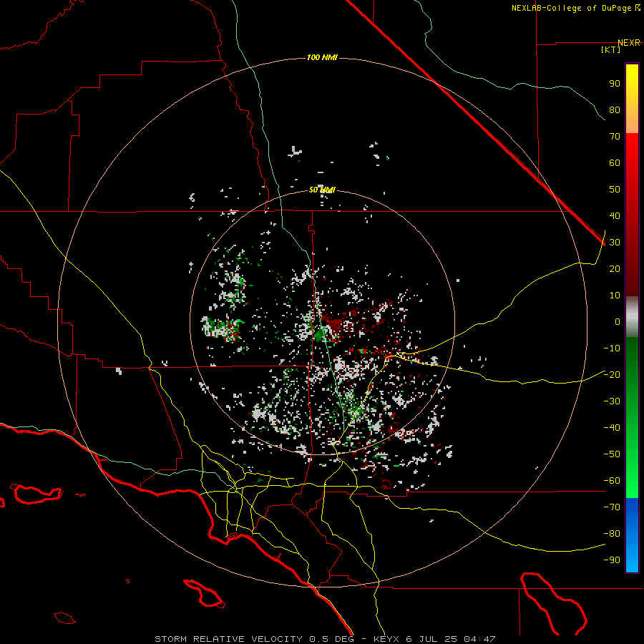Click the 0 scale value
Image resolution: width=644 pixels, height=644 pixels.
click(618, 322)
